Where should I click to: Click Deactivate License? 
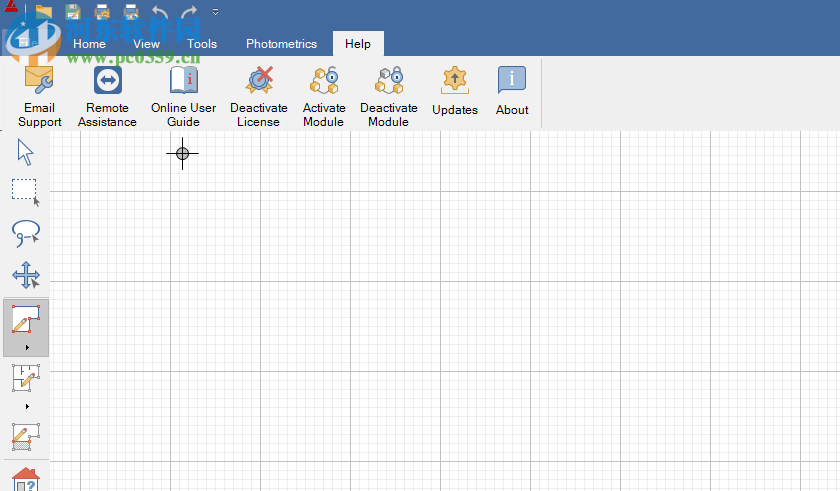pos(259,96)
